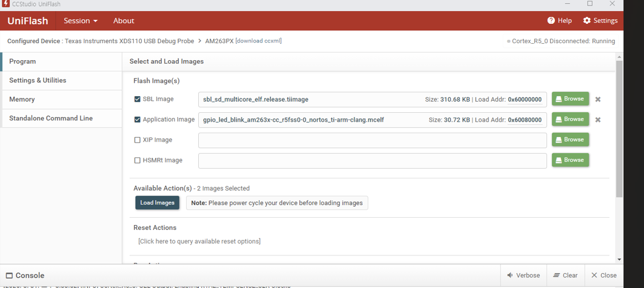Switch to the Memory sidebar tab
This screenshot has width=644, height=288.
[x=61, y=100]
